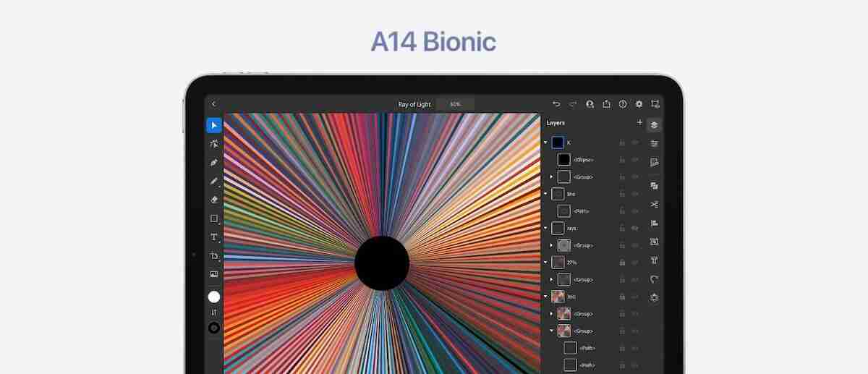Image resolution: width=868 pixels, height=374 pixels.
Task: Open the 50% zoom level field
Action: tap(455, 104)
